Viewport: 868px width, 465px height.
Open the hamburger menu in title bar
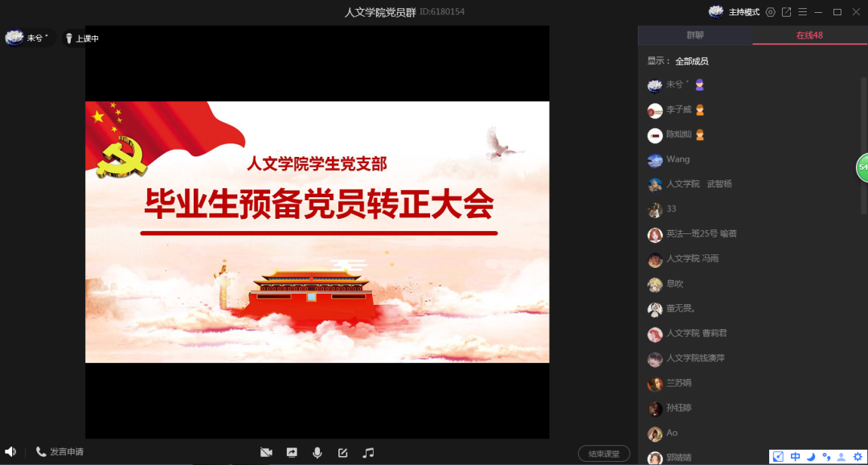(802, 12)
